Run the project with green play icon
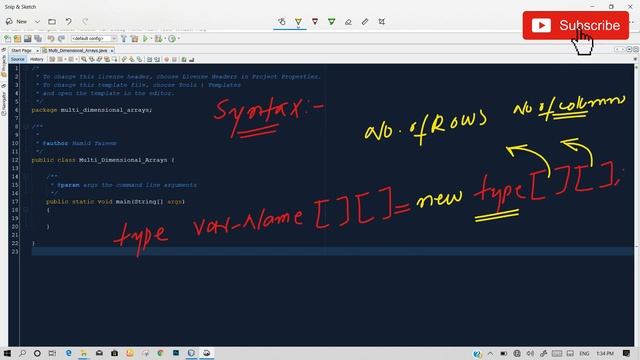Image resolution: width=640 pixels, height=360 pixels. [x=145, y=38]
